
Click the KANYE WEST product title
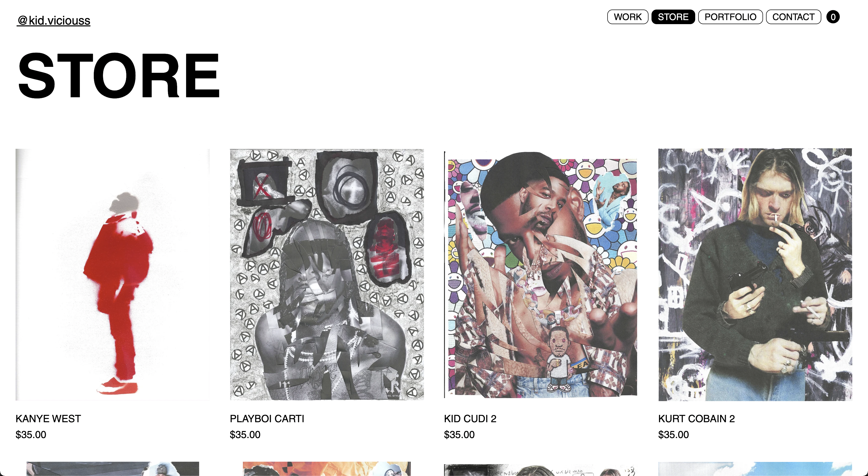click(48, 419)
